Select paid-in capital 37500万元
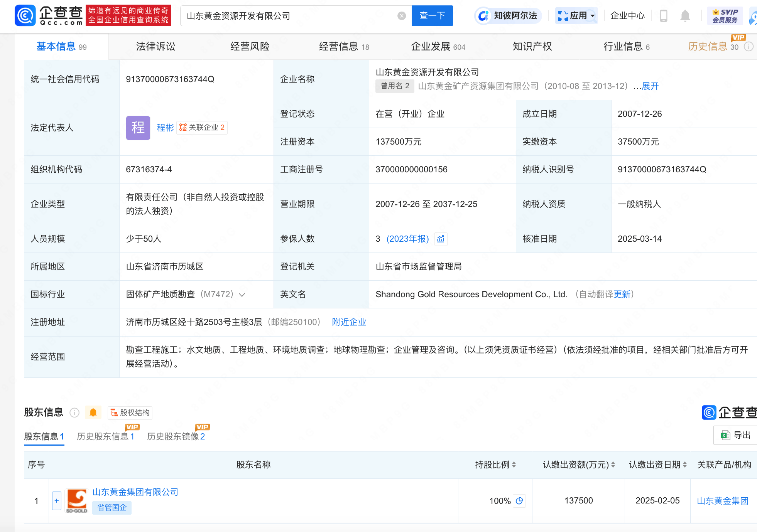 click(639, 142)
